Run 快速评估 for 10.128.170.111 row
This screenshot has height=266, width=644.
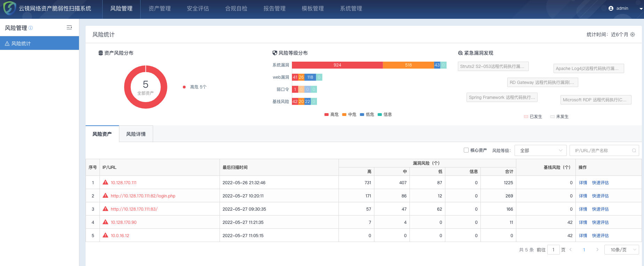[601, 183]
